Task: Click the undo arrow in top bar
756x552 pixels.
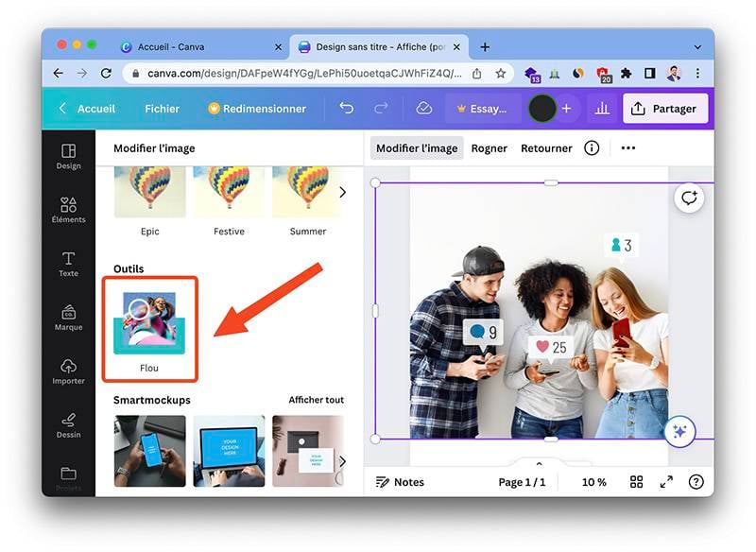Action: 346,108
